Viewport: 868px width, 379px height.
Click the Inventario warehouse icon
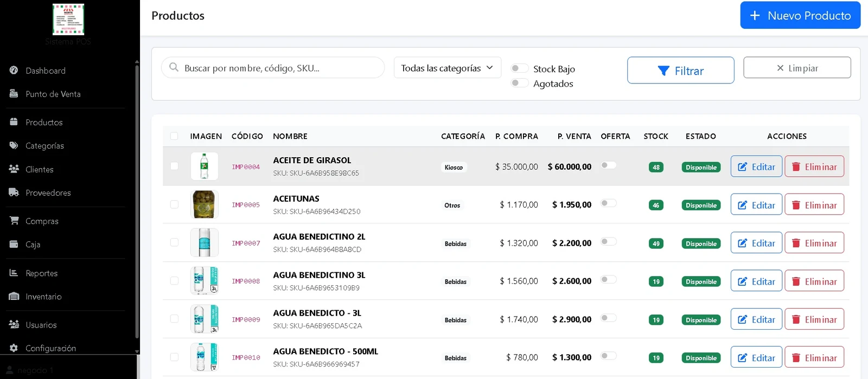tap(14, 296)
